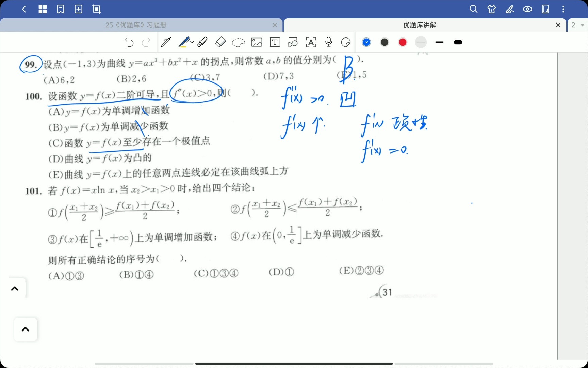
Task: Undo the last stroke
Action: [129, 42]
